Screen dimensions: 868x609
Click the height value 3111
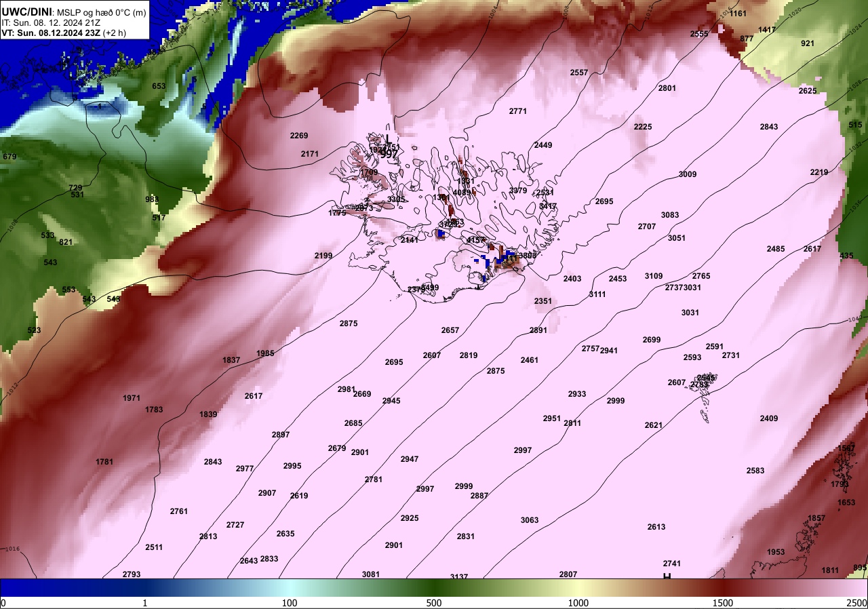597,294
